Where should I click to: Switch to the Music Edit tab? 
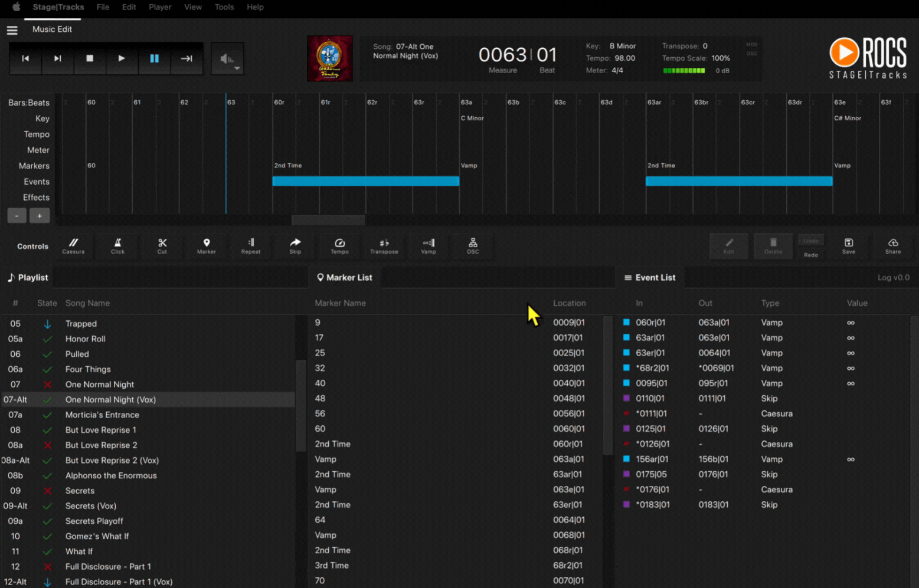[52, 29]
